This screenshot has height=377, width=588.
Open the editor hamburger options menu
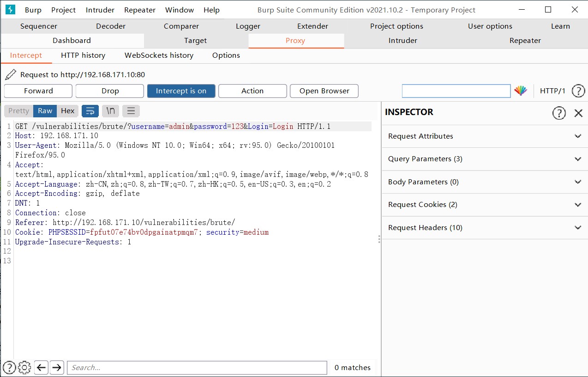tap(131, 111)
